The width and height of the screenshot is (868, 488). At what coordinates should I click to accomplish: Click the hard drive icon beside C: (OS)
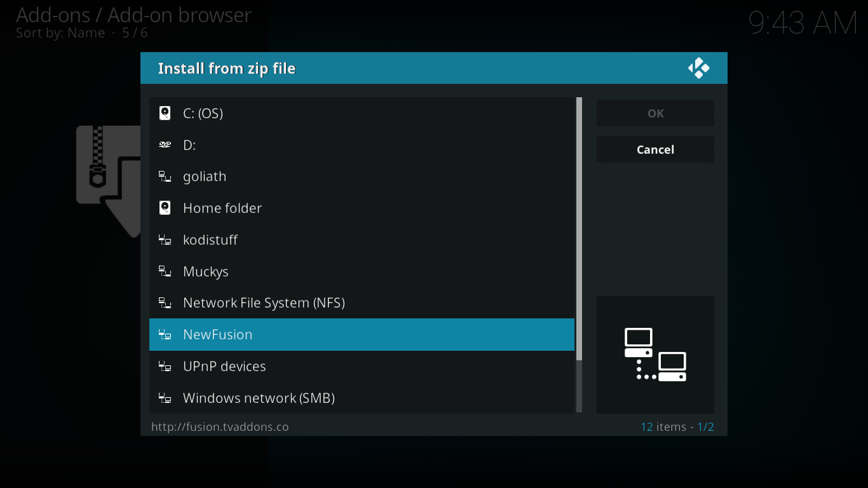(165, 113)
